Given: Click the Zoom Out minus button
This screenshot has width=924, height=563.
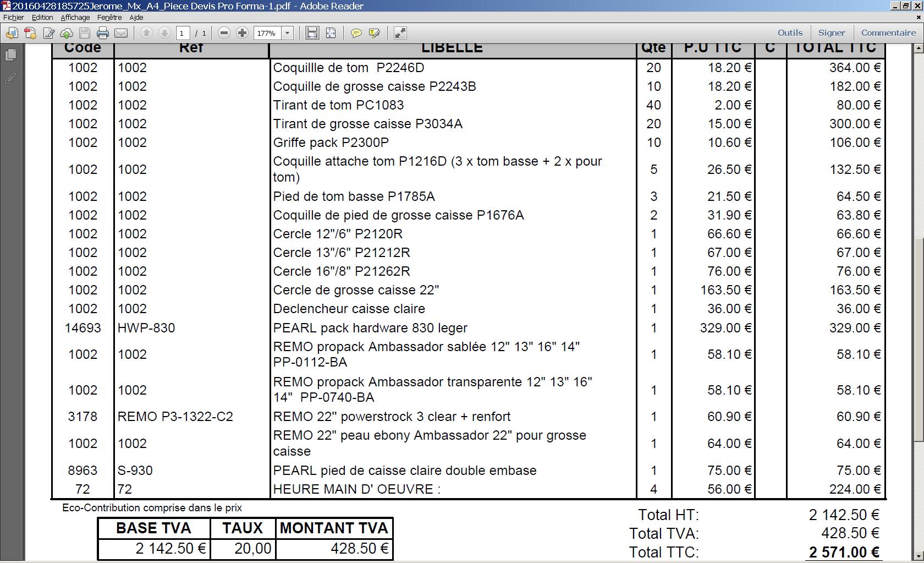Looking at the screenshot, I should point(224,33).
